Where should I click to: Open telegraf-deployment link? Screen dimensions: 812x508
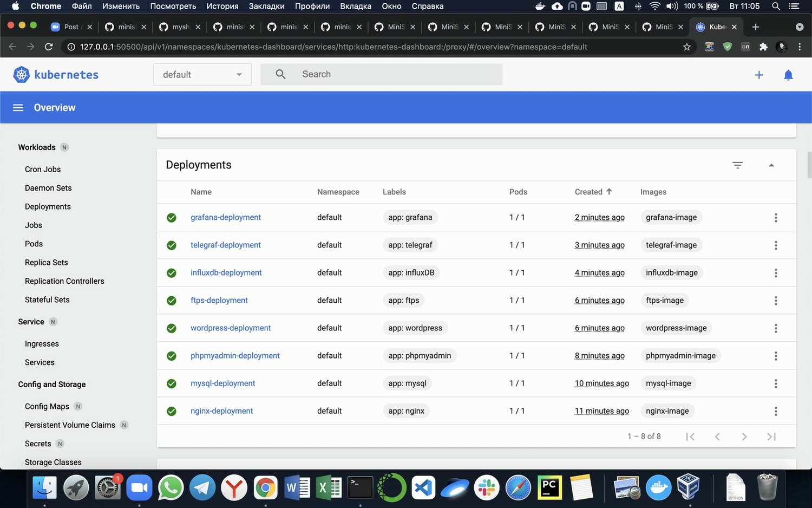tap(226, 245)
